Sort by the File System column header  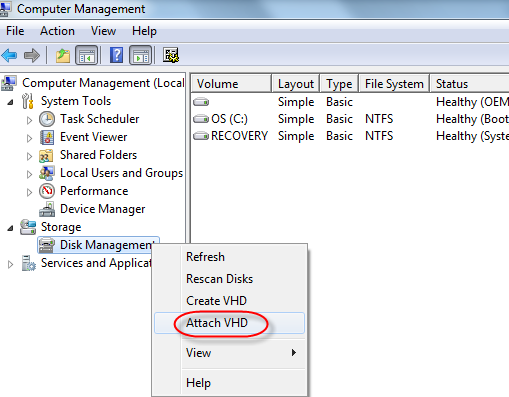tap(394, 84)
